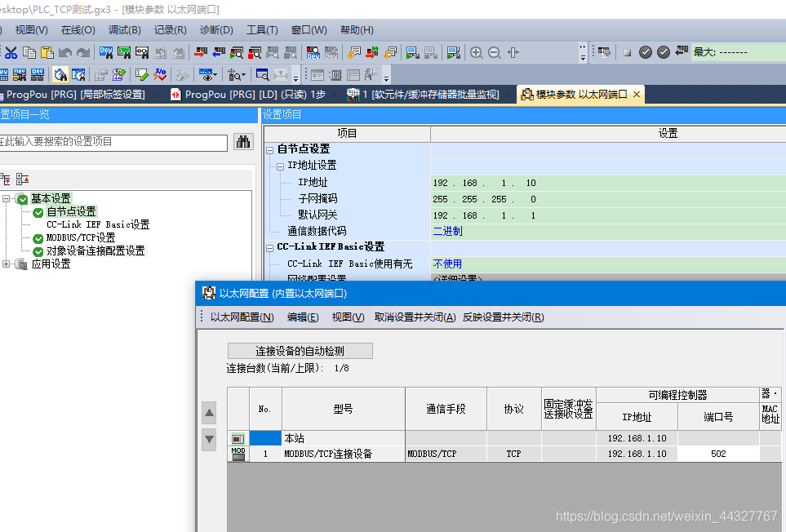Screen dimensions: 786x532
Task: Click the Write to PLC red arrow icon
Action: tap(201, 52)
